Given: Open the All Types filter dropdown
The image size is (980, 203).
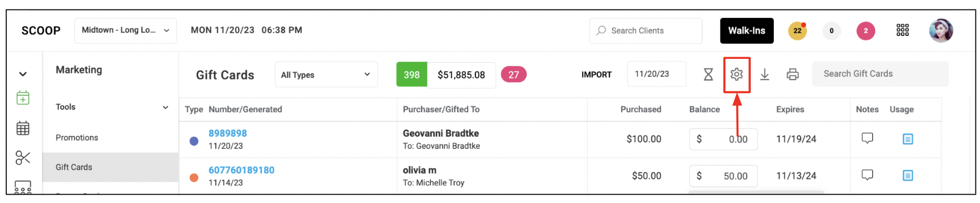Looking at the screenshot, I should click(326, 75).
